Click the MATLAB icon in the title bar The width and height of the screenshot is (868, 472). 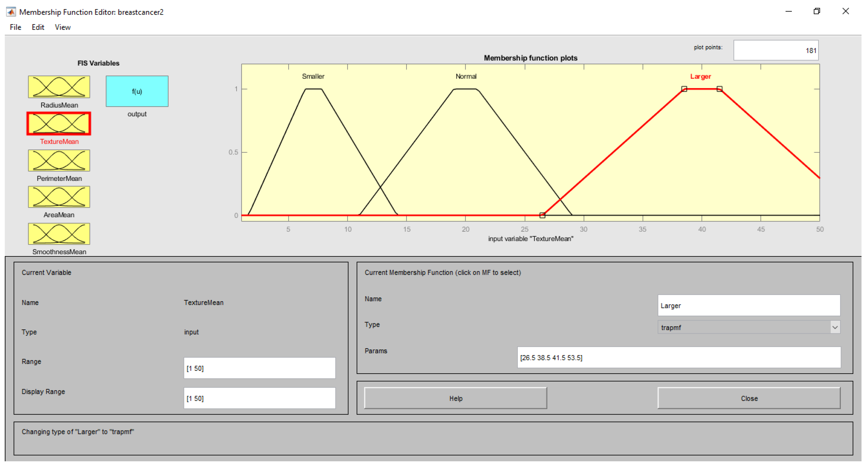11,12
